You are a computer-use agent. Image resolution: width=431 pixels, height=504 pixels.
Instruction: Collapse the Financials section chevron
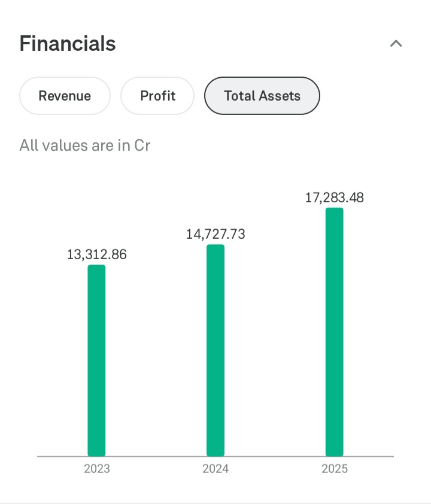click(396, 44)
